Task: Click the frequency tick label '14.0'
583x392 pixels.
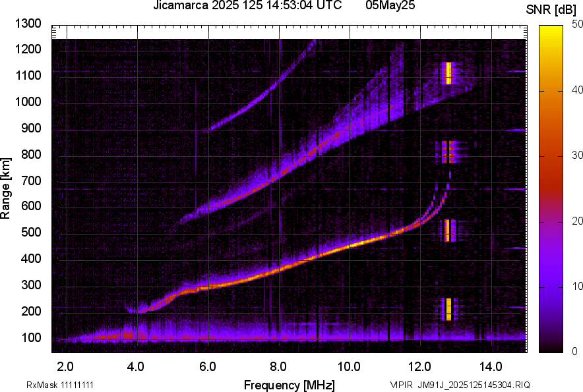Action: [x=491, y=367]
